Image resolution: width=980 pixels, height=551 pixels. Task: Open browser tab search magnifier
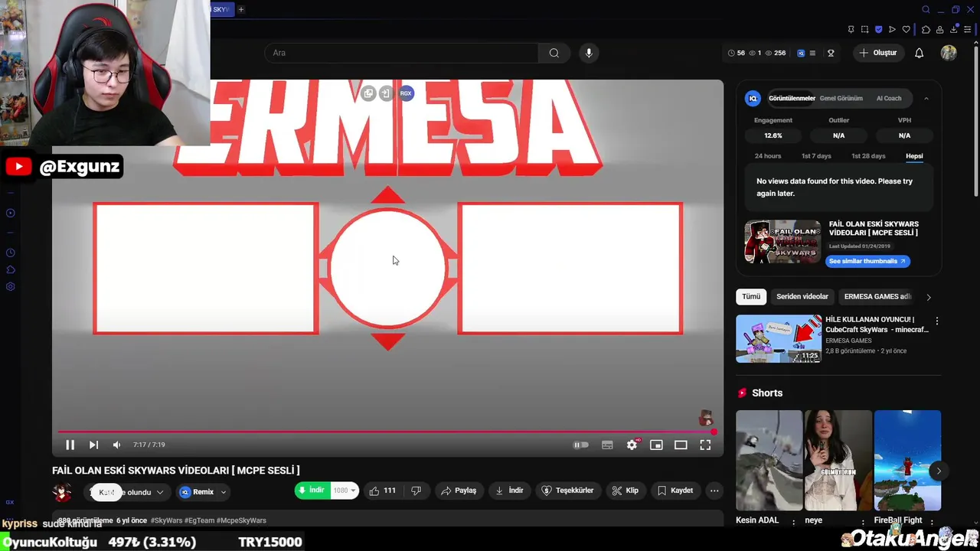point(926,9)
